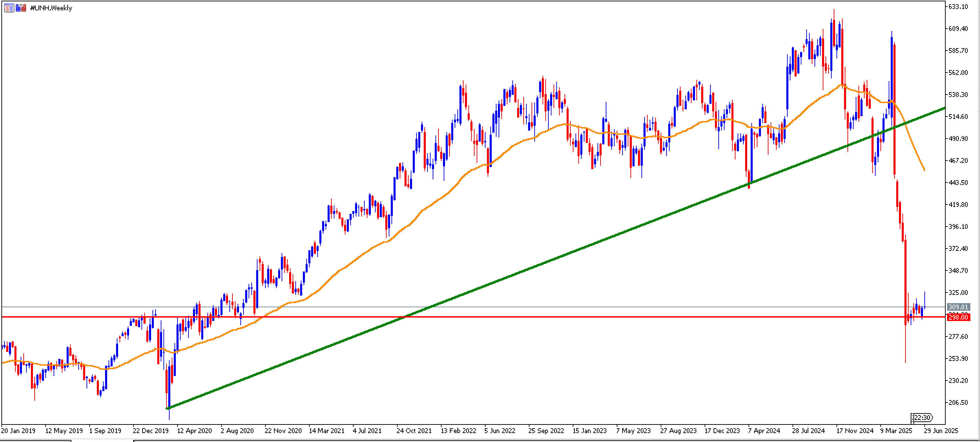Click the 12 Apr 2020 date label
Viewport: 980px width, 442px height.
tap(194, 431)
